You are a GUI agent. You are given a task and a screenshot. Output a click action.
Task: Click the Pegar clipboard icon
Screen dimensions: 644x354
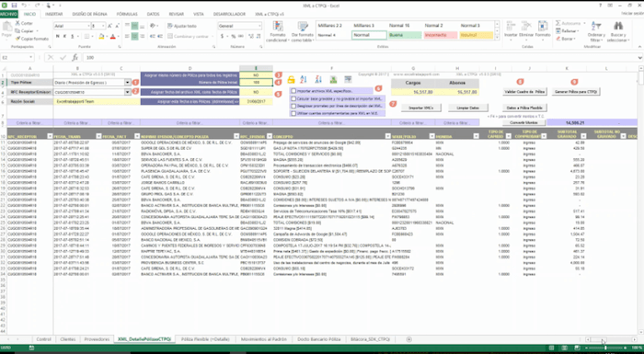pyautogui.click(x=6, y=27)
